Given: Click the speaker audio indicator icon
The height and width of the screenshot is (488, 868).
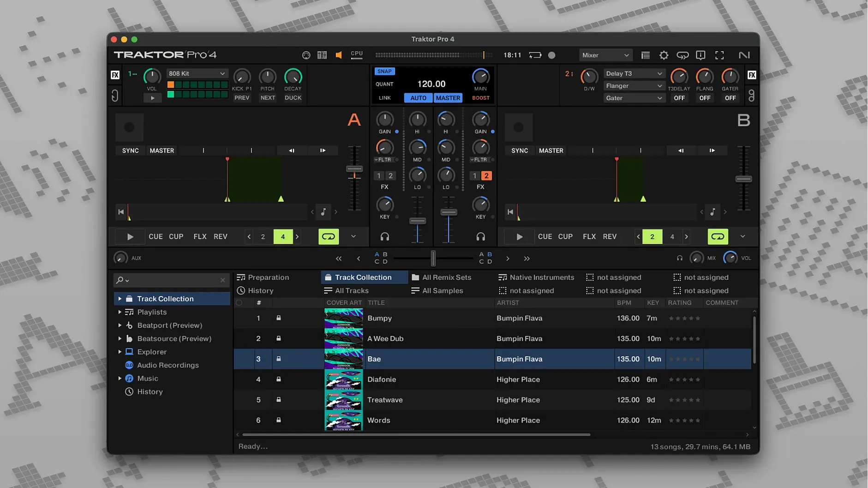Looking at the screenshot, I should pos(339,55).
